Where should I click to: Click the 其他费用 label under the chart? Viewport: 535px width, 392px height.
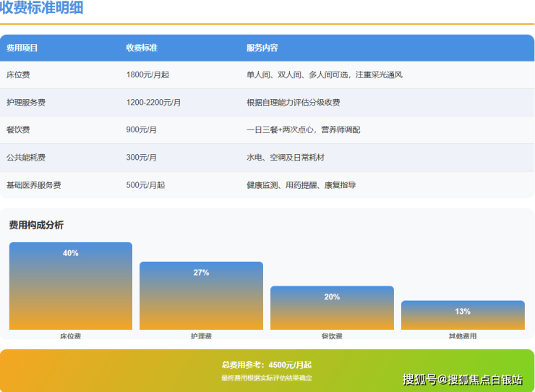463,336
